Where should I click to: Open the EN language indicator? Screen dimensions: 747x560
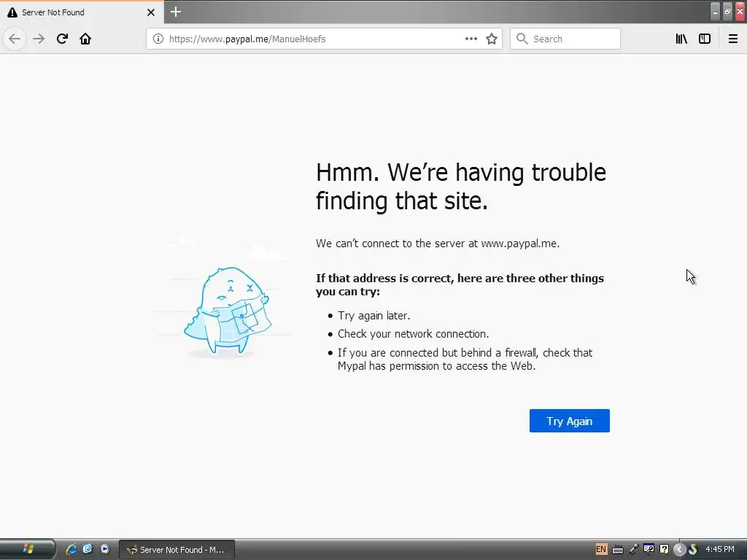[601, 550]
